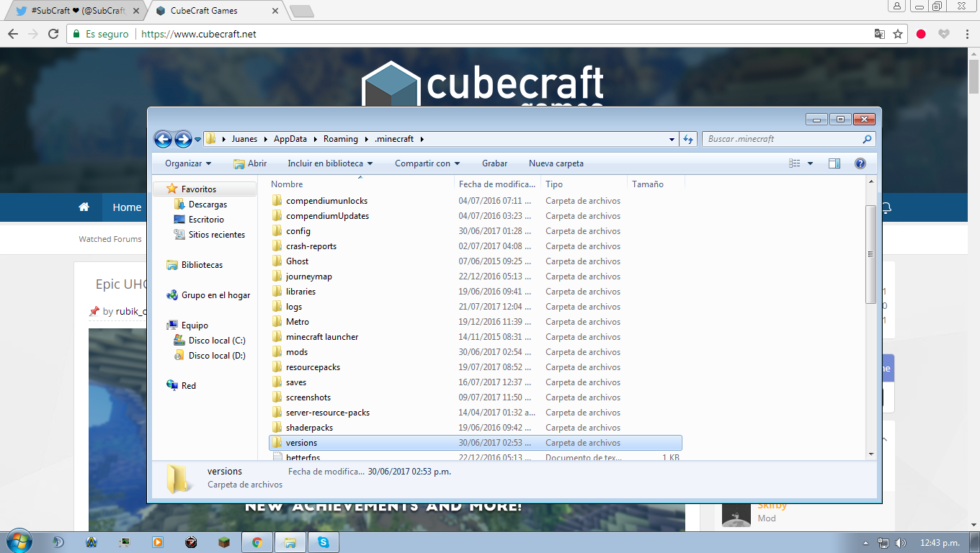Select the compendiumunlocks folder

tap(476, 201)
